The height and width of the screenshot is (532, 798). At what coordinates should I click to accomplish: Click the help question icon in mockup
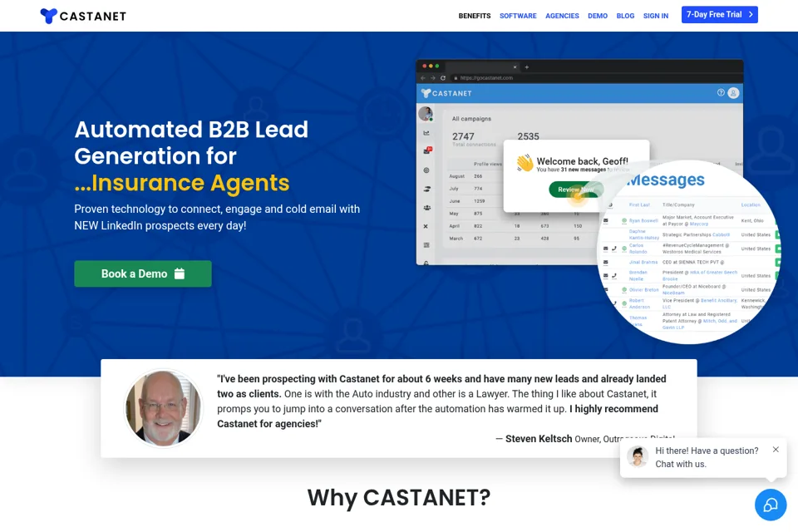[721, 92]
